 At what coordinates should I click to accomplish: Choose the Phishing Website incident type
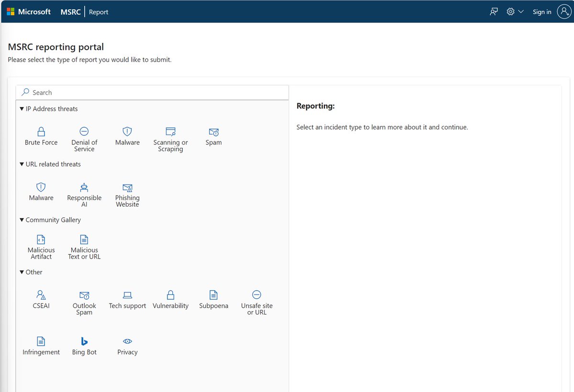(x=127, y=195)
